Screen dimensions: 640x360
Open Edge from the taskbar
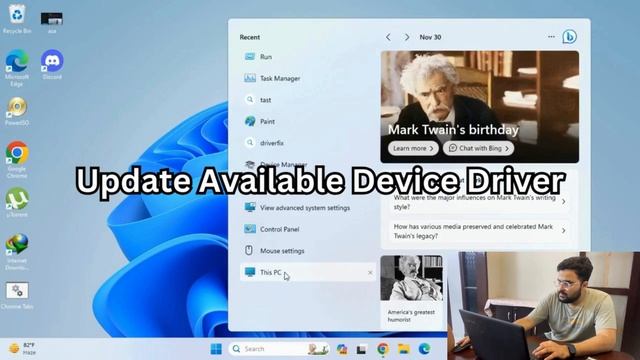424,349
